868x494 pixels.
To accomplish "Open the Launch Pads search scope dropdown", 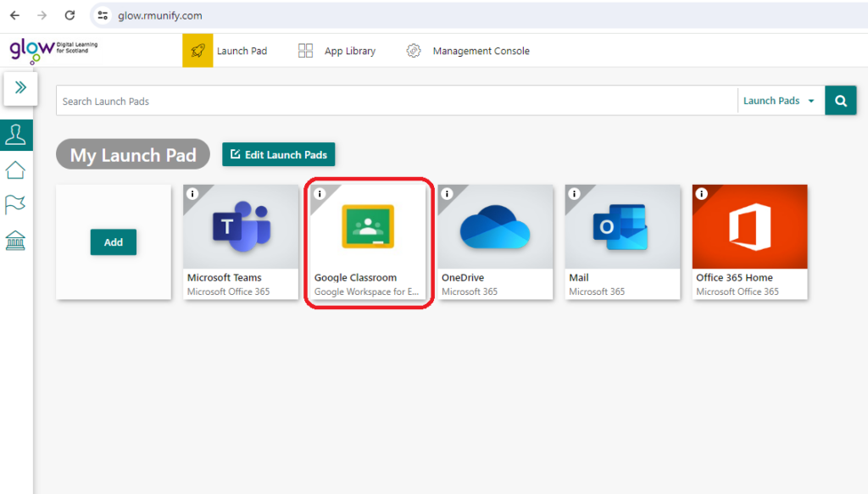I will click(x=779, y=101).
